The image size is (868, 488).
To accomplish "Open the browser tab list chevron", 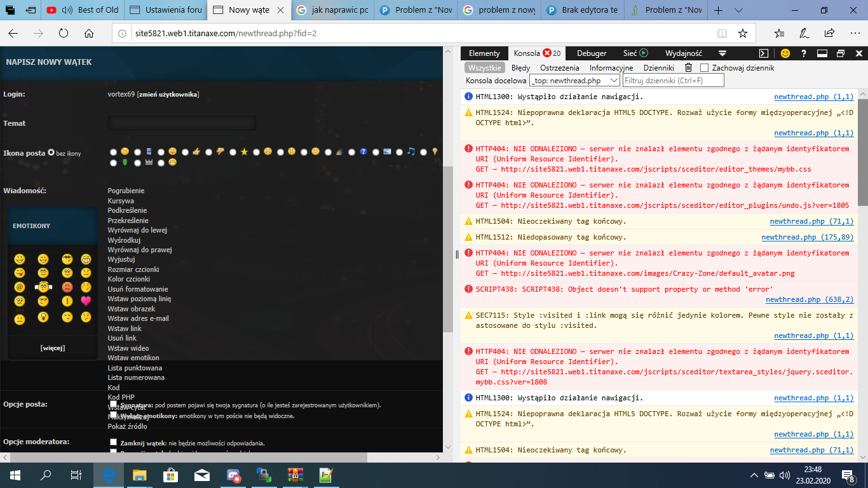I will 738,10.
